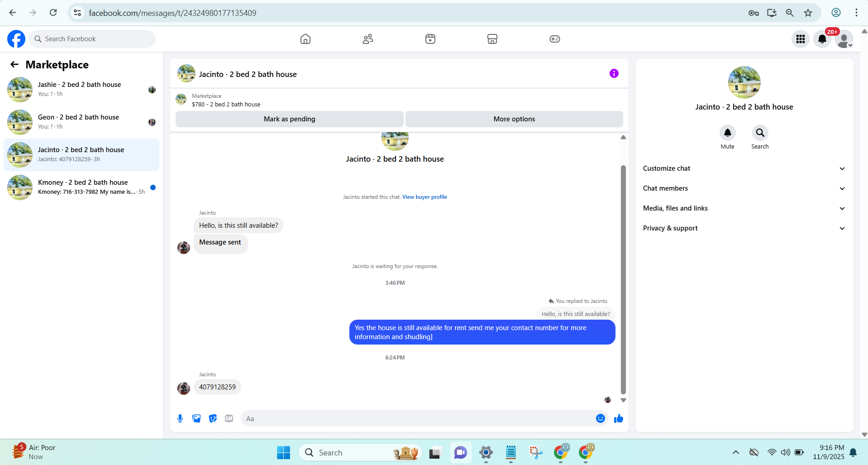The image size is (868, 465).
Task: Click the purple conversation information icon
Action: [614, 73]
